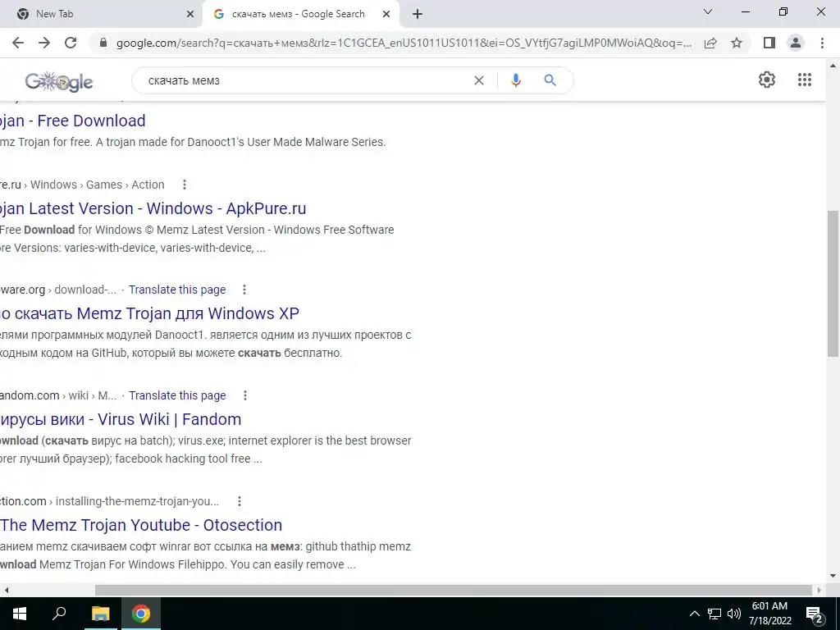The height and width of the screenshot is (630, 840).
Task: Click into the search query field
Action: point(305,80)
